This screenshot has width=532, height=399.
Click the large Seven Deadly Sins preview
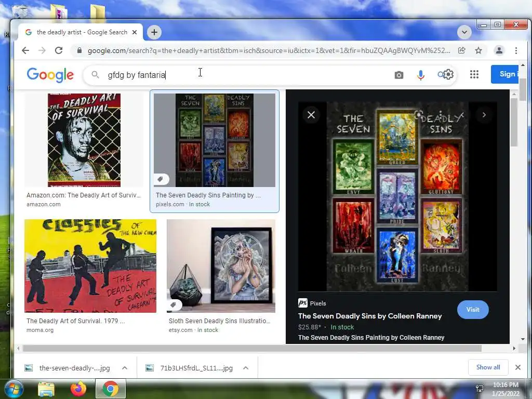pos(397,197)
